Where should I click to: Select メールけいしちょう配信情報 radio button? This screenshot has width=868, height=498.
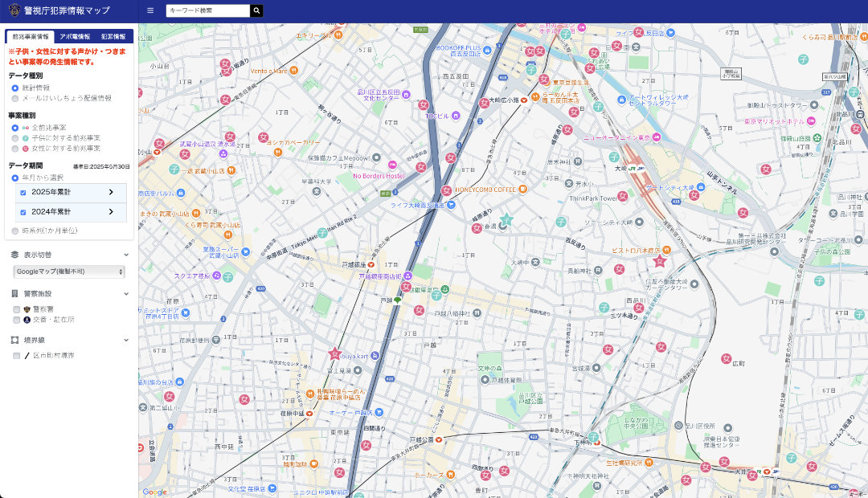click(15, 99)
